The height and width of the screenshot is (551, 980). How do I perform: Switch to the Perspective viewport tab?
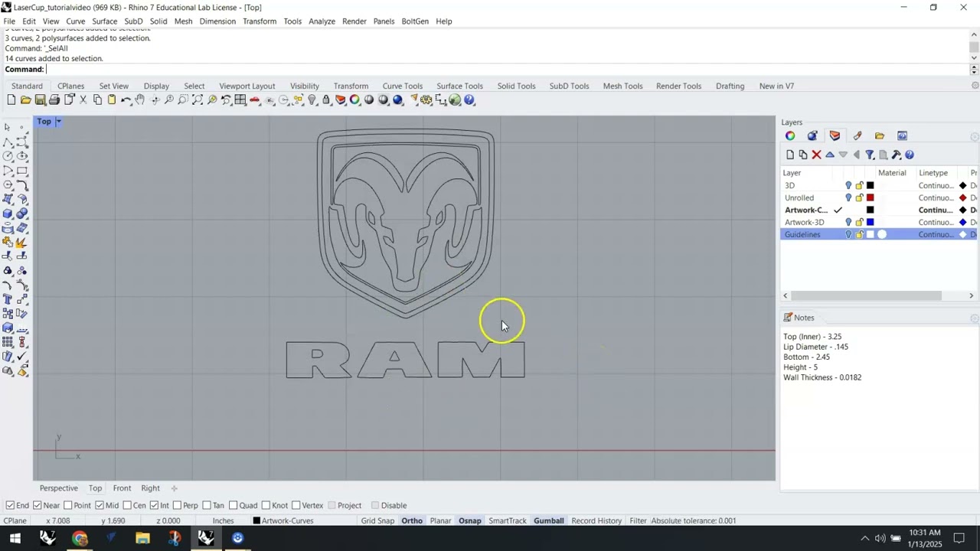coord(59,488)
